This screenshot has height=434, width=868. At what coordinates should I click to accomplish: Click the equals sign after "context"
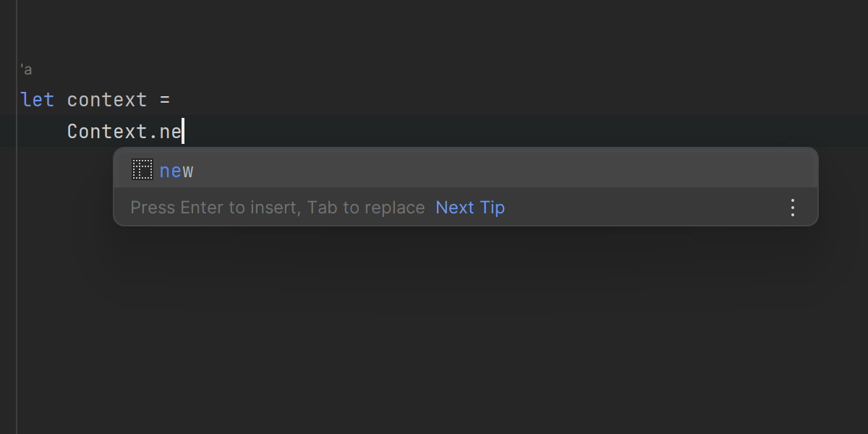pyautogui.click(x=164, y=100)
